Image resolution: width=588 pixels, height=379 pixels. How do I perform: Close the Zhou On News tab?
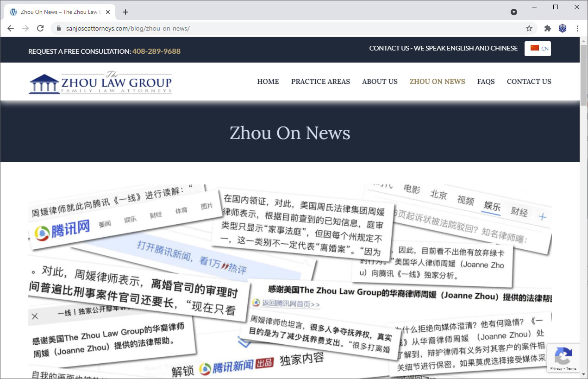click(x=108, y=12)
